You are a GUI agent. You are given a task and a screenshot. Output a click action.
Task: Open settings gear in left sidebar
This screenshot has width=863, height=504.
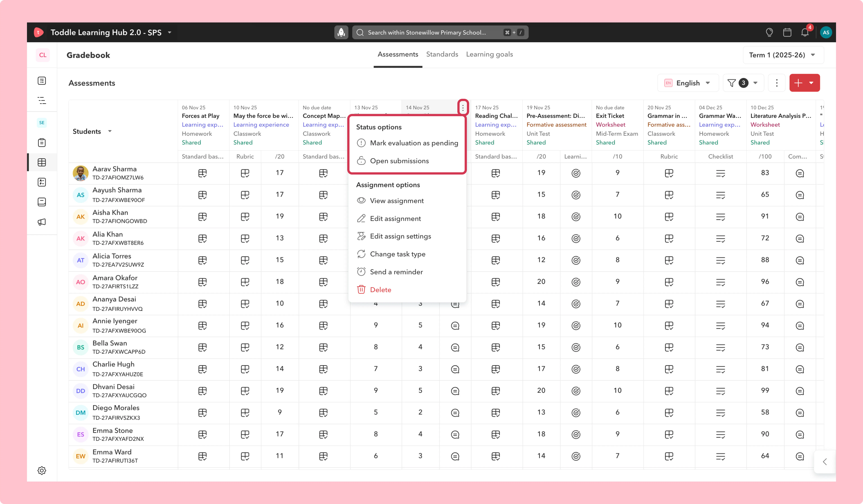[42, 470]
